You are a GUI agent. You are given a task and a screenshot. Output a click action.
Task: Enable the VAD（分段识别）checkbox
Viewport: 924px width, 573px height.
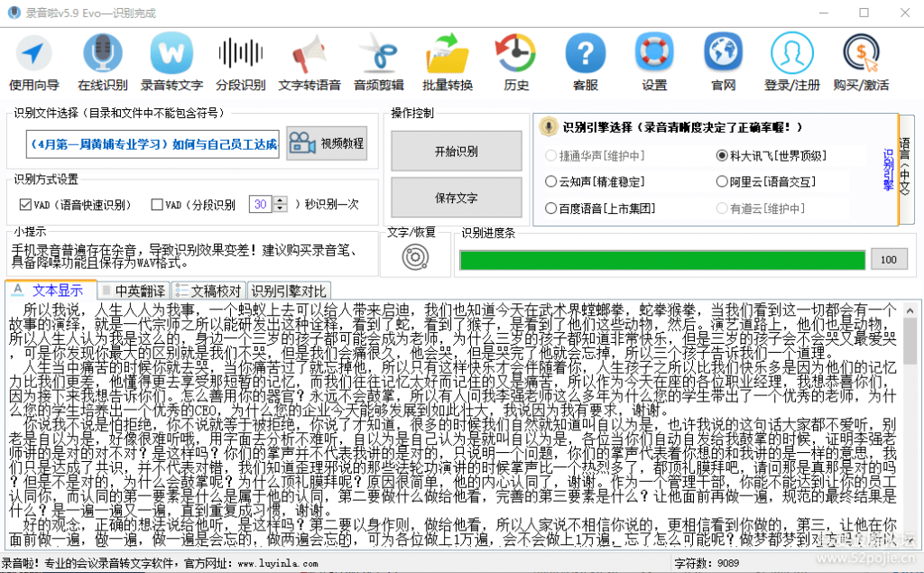[158, 205]
